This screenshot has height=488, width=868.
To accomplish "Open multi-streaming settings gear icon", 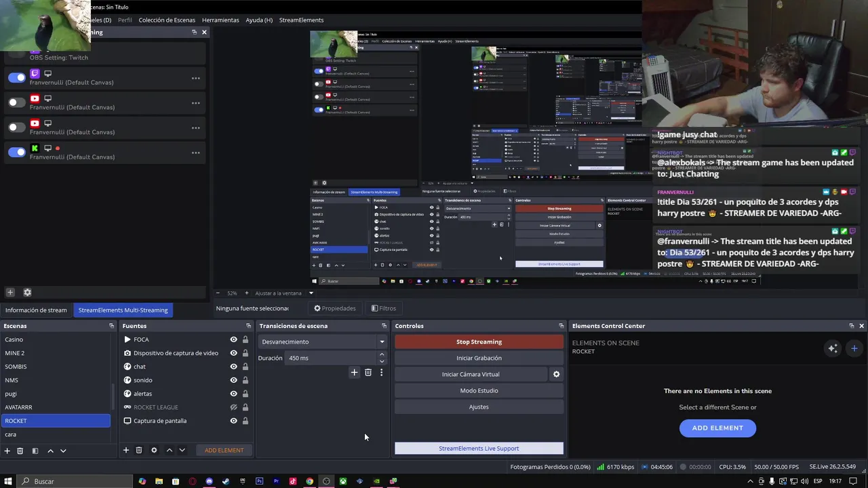I will (27, 292).
